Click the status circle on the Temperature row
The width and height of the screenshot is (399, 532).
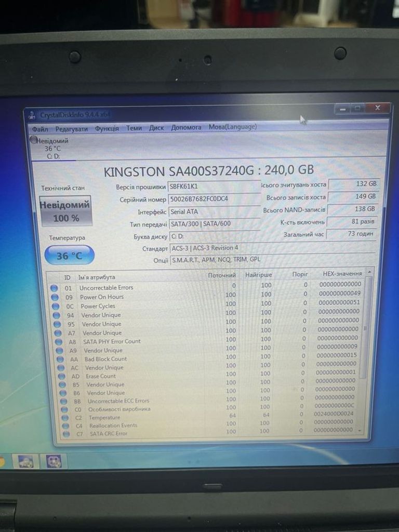click(64, 418)
